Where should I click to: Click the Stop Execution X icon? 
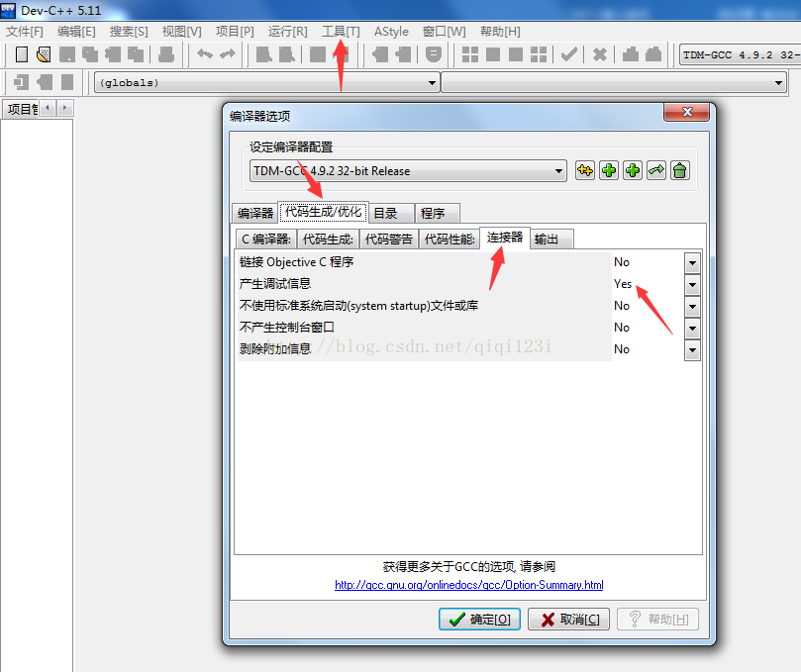pos(600,54)
